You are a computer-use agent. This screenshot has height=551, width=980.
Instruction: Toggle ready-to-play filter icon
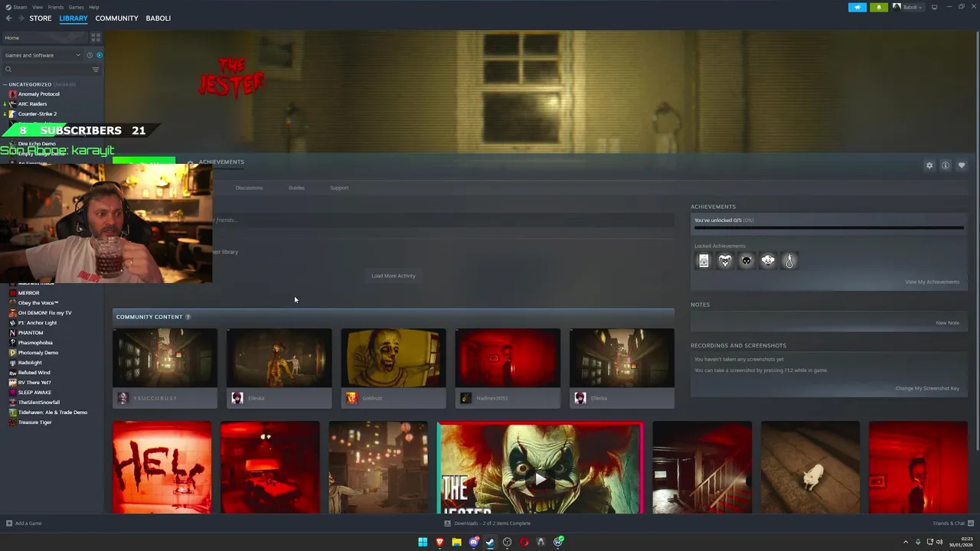point(100,55)
